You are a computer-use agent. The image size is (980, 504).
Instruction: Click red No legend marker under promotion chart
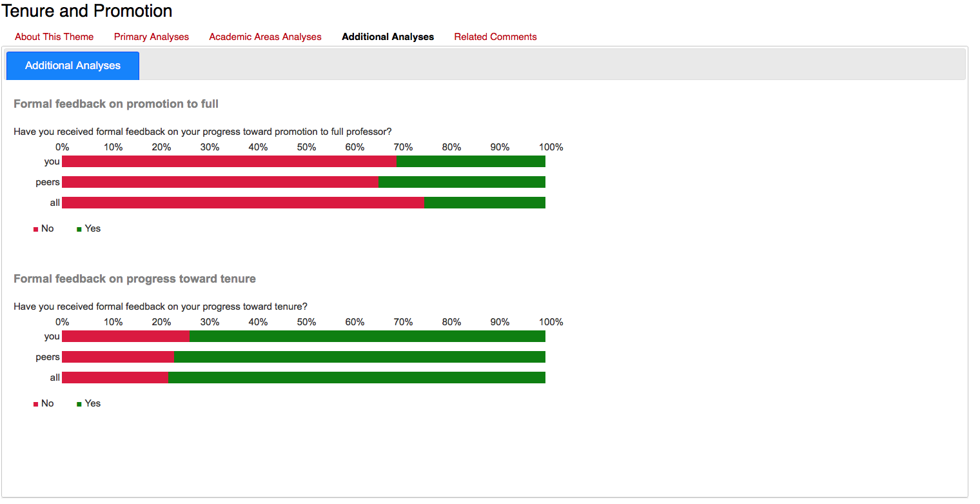[36, 229]
